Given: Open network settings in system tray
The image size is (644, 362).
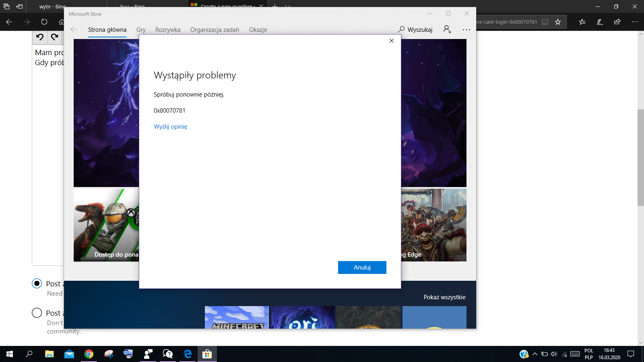Looking at the screenshot, I should coord(564,354).
